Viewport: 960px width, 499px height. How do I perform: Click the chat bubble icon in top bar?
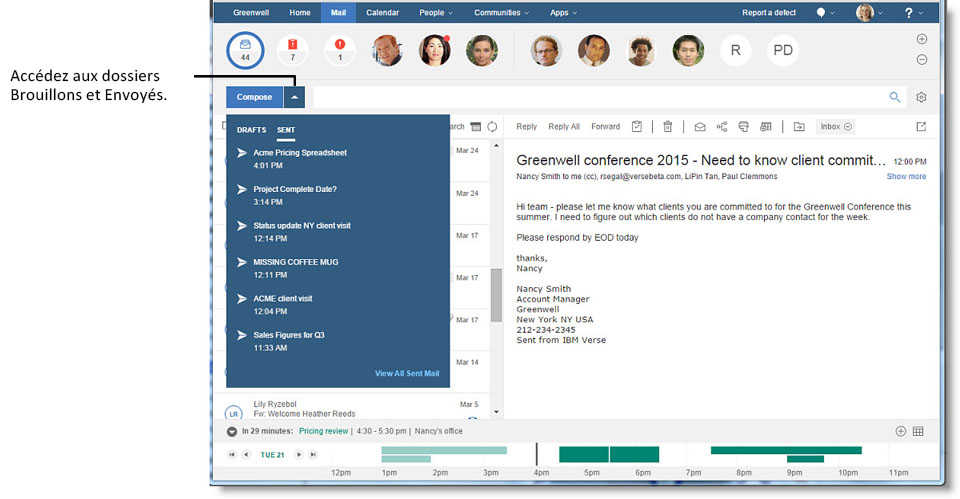(820, 12)
